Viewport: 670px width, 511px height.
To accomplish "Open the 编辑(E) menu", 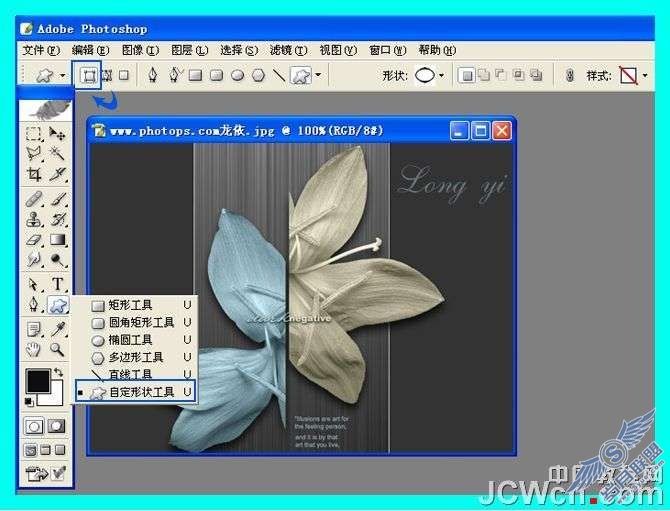I will 91,50.
